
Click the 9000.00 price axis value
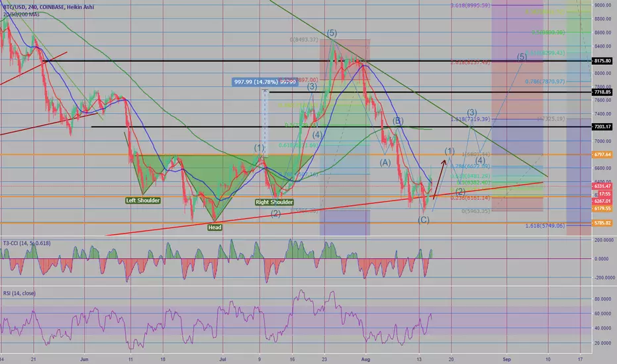tap(603, 5)
